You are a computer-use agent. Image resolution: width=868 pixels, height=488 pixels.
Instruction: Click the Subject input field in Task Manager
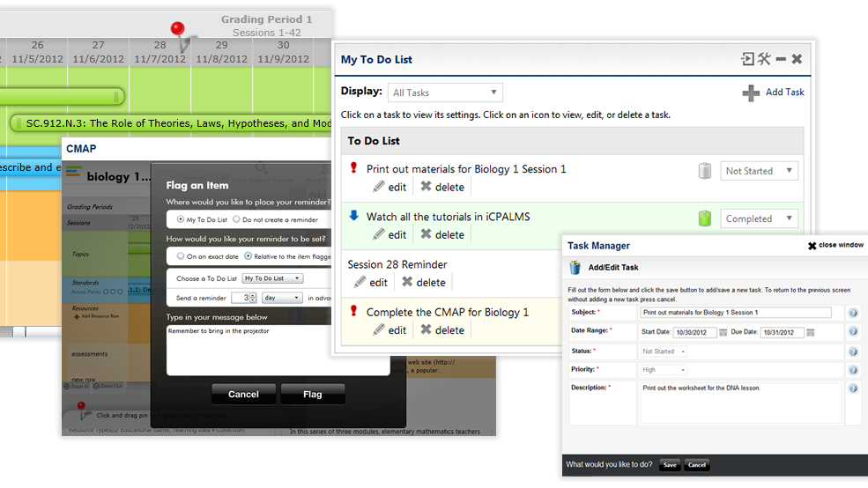pos(736,313)
